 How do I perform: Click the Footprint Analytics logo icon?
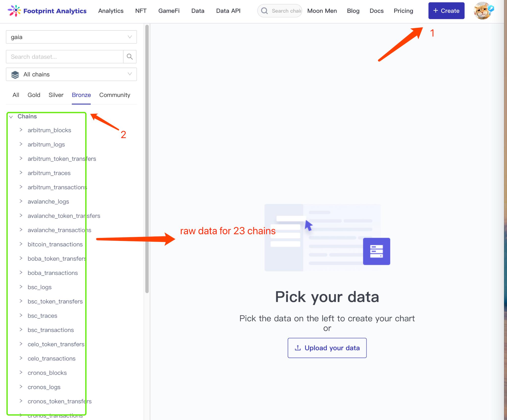(14, 11)
